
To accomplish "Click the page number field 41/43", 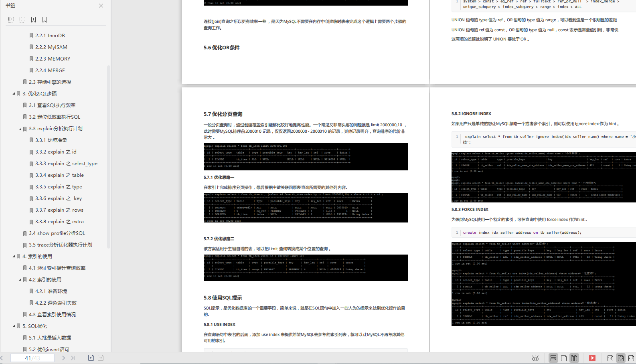I will click(32, 358).
